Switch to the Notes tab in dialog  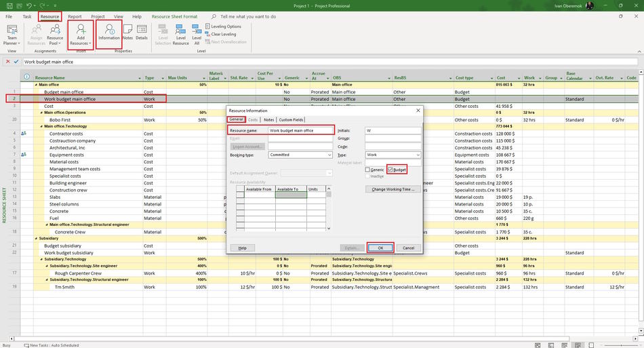click(268, 119)
